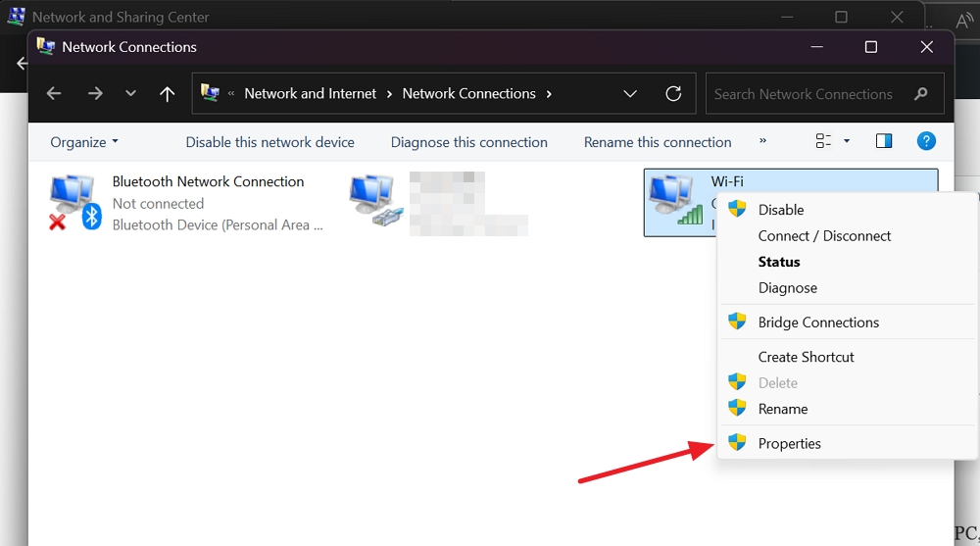
Task: Open the help question mark icon
Action: (926, 141)
